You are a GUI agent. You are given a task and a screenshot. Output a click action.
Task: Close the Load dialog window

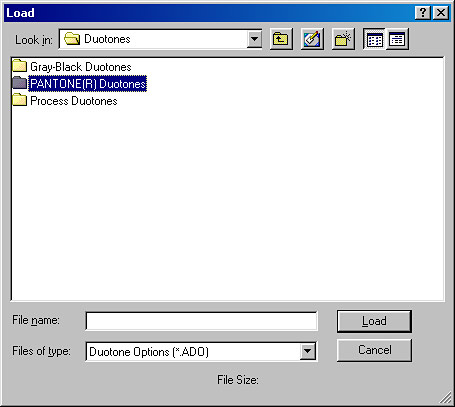[441, 13]
